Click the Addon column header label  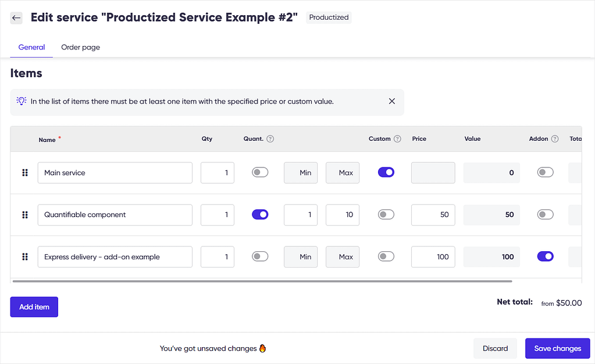click(x=539, y=139)
